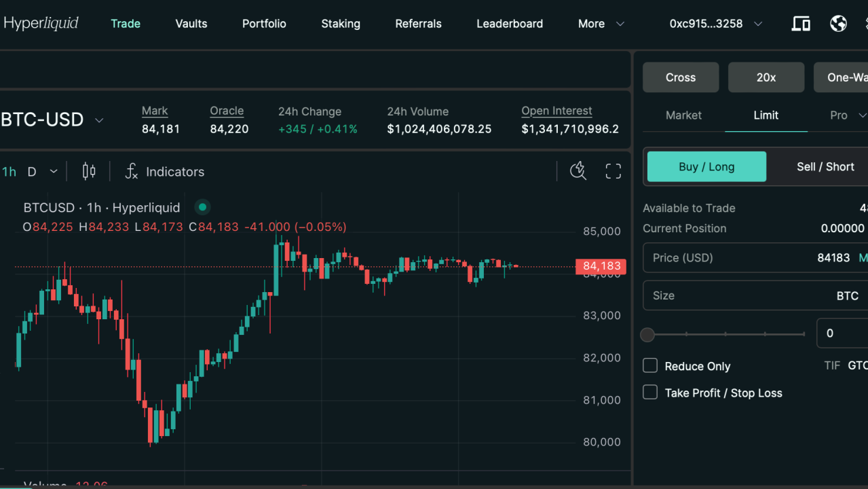Click the Cross margin button

[680, 77]
